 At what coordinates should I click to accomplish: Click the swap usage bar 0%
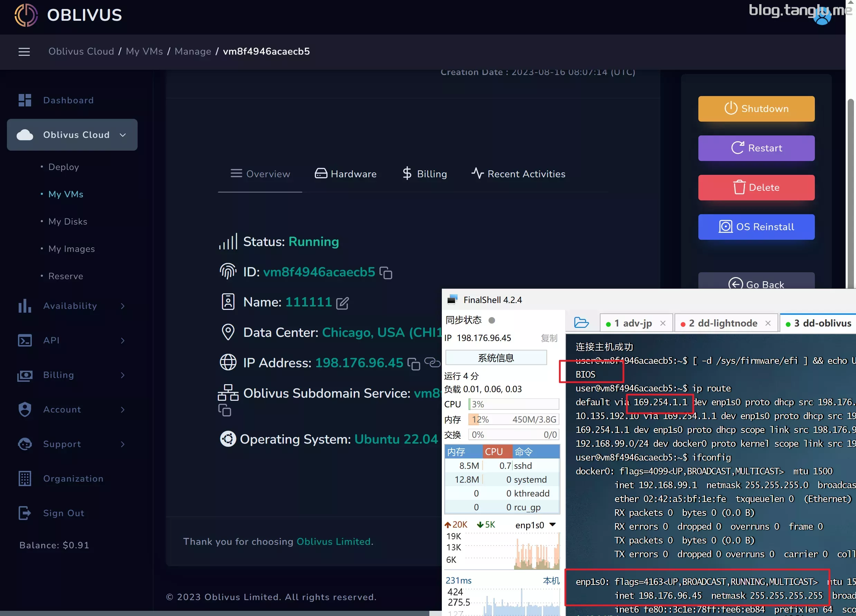514,435
